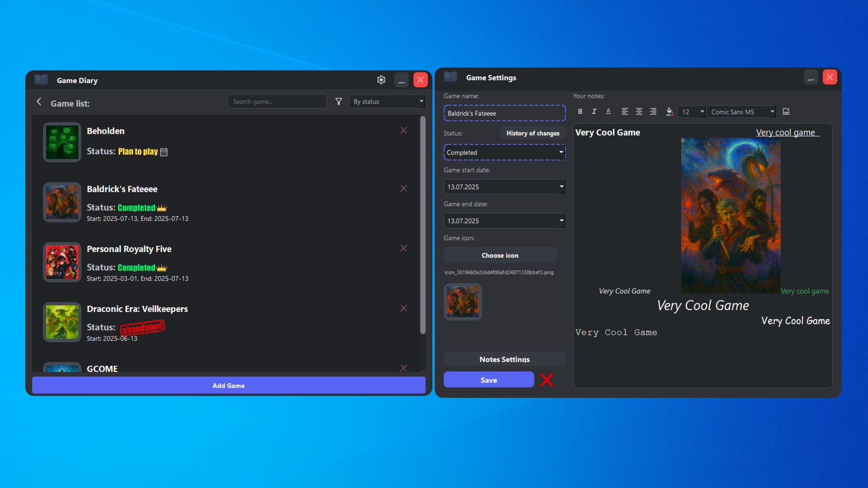Open the Status dropdown showing Completed
The image size is (868, 488).
click(504, 152)
